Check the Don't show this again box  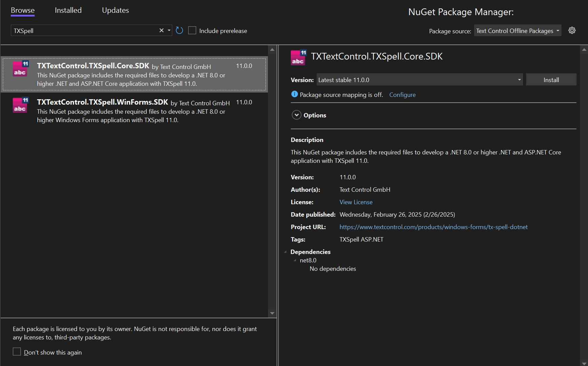[x=17, y=352]
